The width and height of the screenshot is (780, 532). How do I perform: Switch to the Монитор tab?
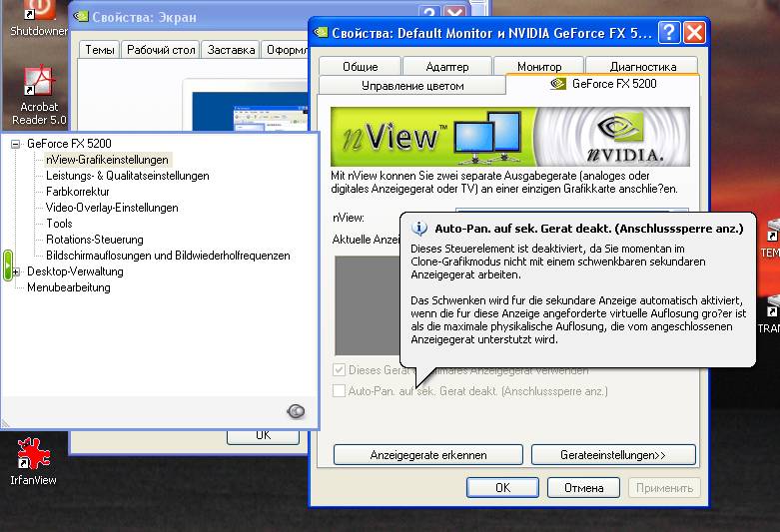[x=539, y=66]
